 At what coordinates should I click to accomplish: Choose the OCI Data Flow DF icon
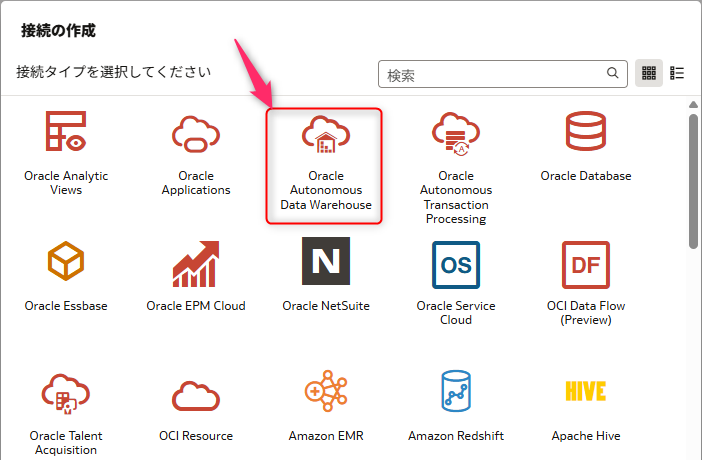tap(586, 265)
